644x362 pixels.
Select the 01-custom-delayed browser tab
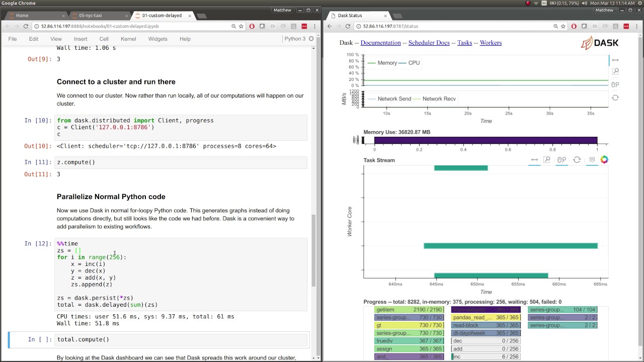pyautogui.click(x=162, y=16)
